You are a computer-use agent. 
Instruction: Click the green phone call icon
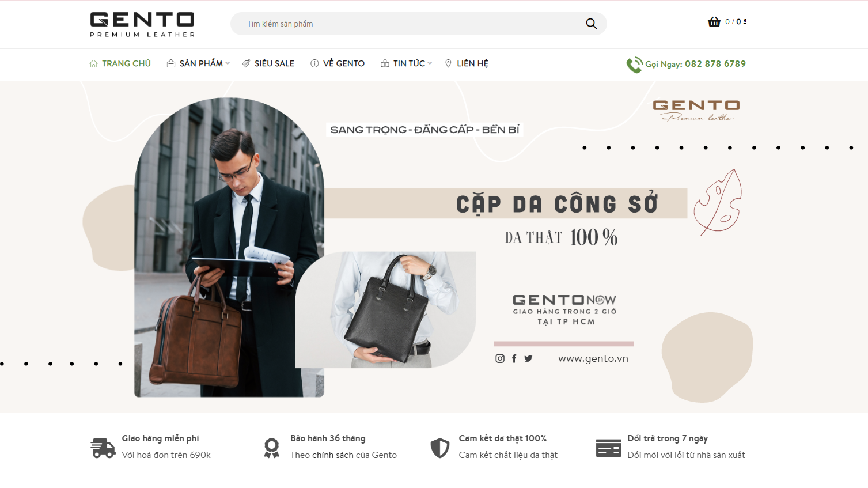(x=634, y=65)
